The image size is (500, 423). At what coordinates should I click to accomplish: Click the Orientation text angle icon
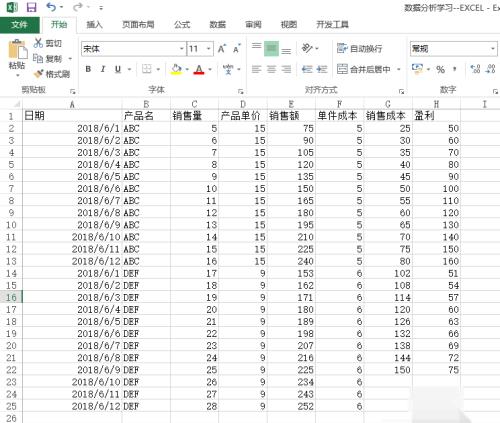(x=307, y=48)
